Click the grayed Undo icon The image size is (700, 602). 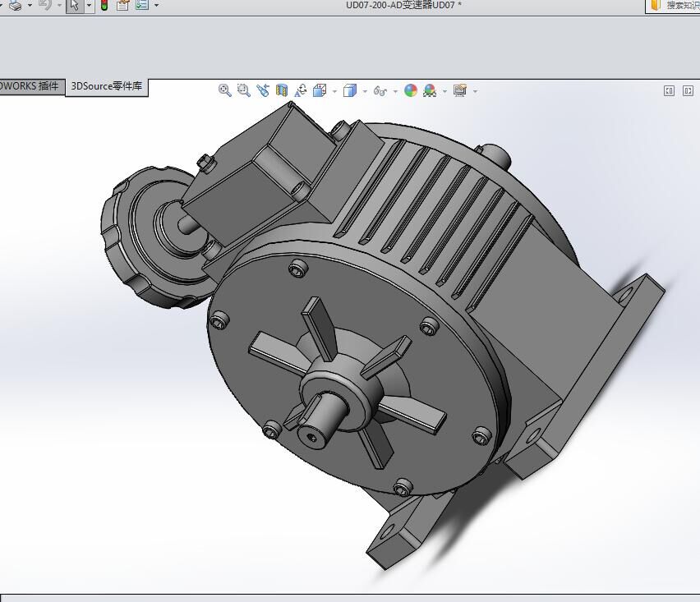[45, 6]
